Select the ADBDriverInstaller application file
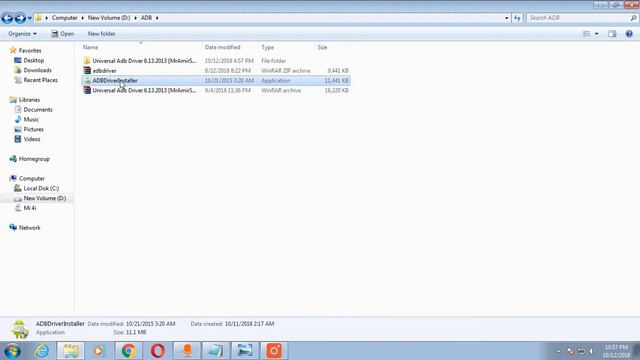 pyautogui.click(x=216, y=80)
